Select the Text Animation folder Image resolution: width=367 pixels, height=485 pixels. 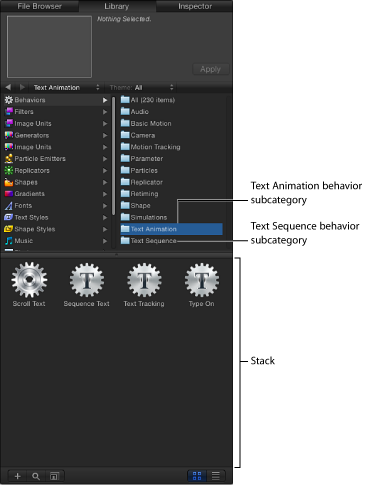[x=171, y=229]
